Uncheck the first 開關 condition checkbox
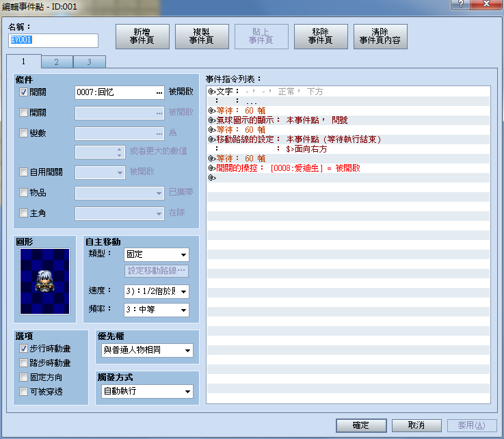Viewport: 504px width, 439px height. pyautogui.click(x=23, y=92)
